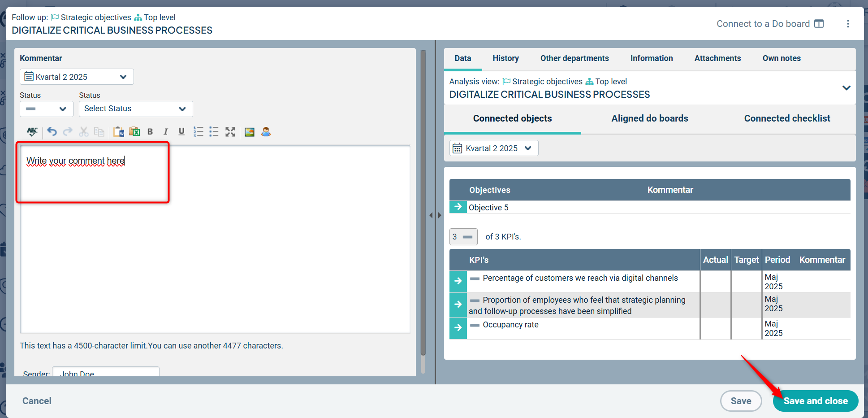Screen dimensions: 868x418
Task: Open the Kvartal 2 2025 period dropdown in Kommentar
Action: 77,77
